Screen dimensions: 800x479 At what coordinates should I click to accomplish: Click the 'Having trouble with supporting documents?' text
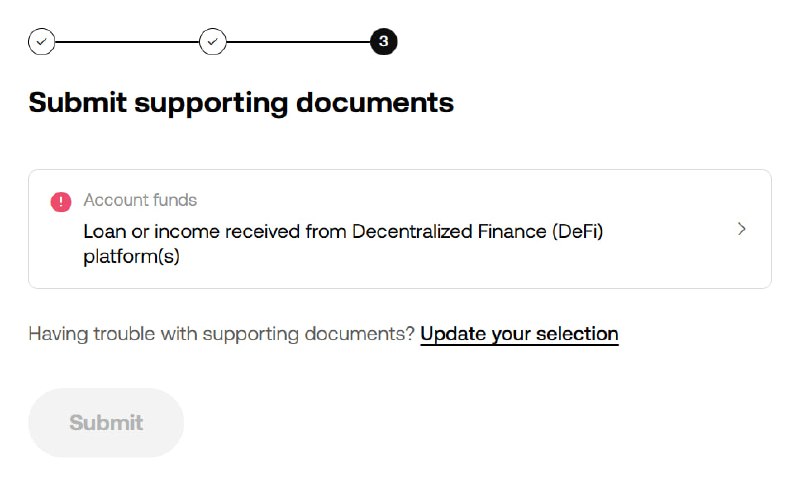click(x=221, y=334)
